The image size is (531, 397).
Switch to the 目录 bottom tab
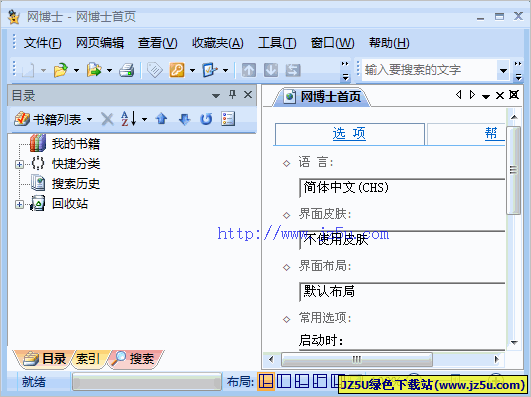point(44,358)
